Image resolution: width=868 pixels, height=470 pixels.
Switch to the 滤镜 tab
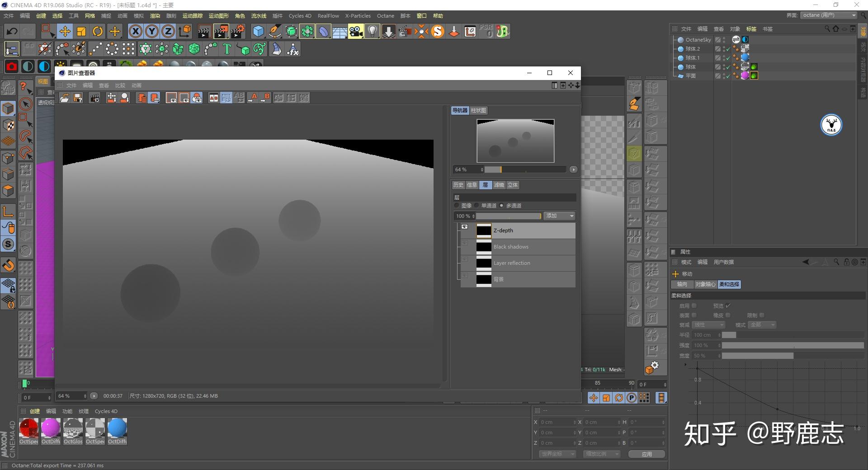click(x=499, y=185)
